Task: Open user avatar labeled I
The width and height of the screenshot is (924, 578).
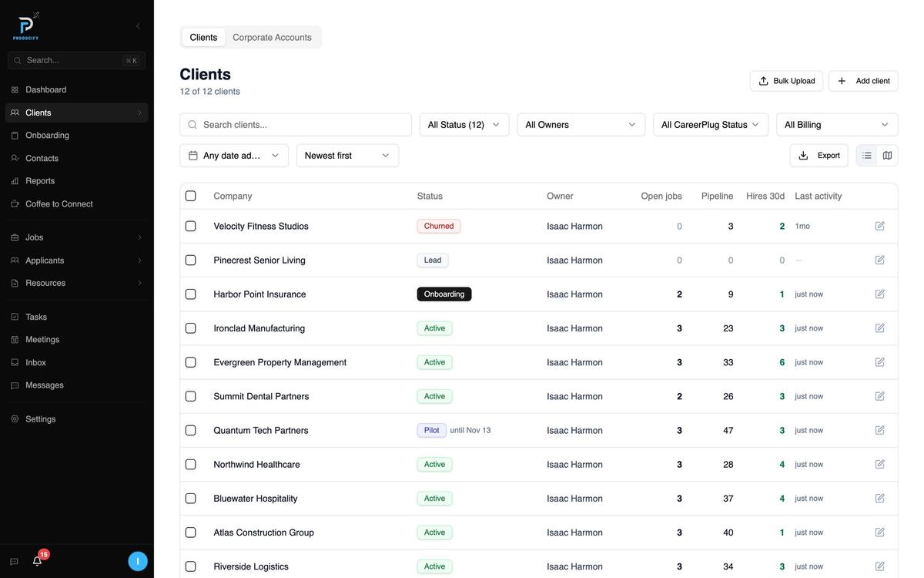Action: tap(138, 561)
